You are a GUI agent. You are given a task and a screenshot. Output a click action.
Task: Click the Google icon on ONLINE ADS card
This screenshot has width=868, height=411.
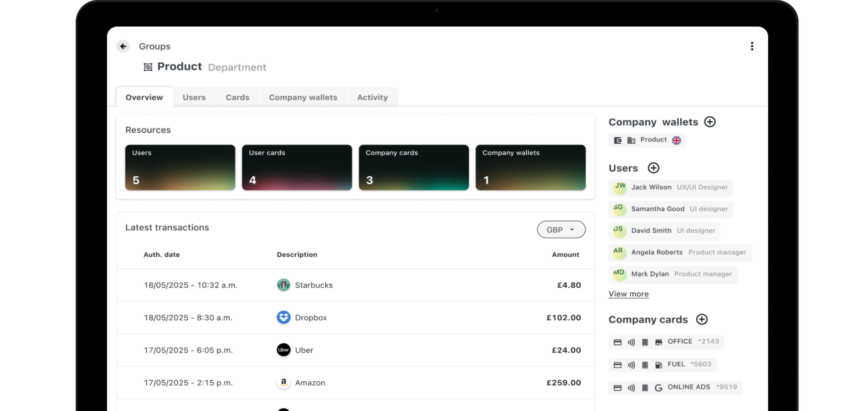click(x=658, y=388)
